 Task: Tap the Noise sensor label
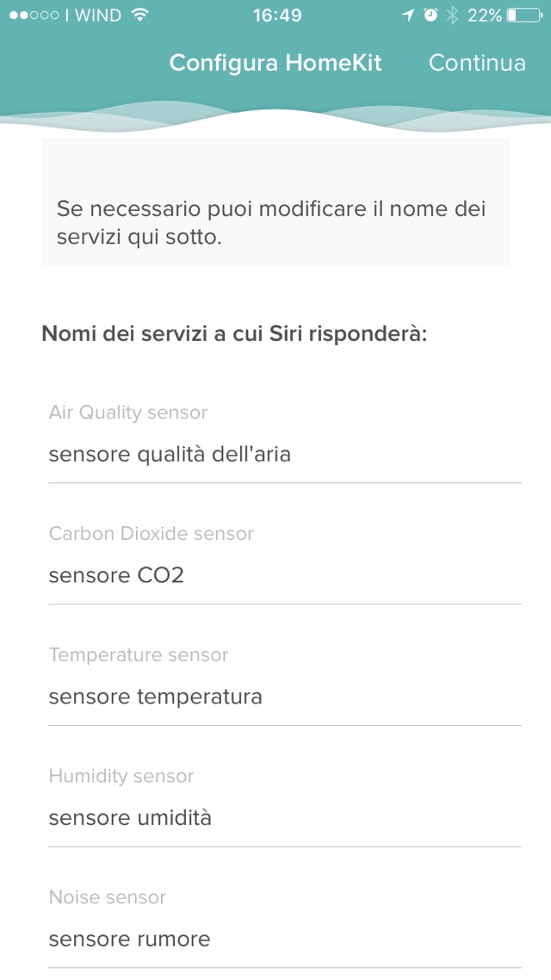(x=108, y=897)
